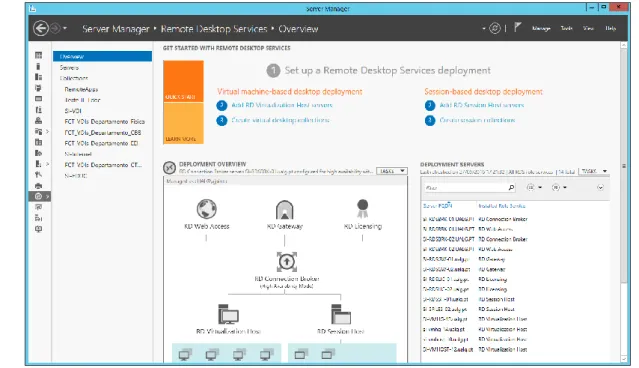This screenshot has width=639, height=368.
Task: Click Create virtual desktop collections link
Action: pyautogui.click(x=280, y=120)
